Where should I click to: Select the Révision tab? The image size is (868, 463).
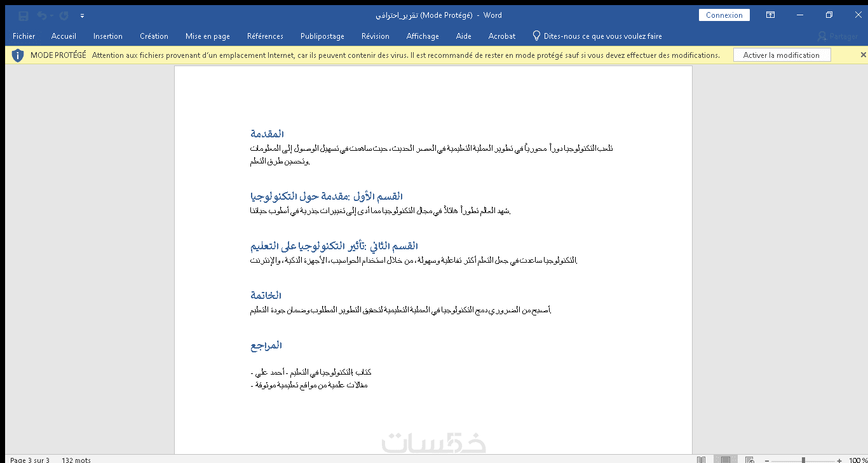376,36
